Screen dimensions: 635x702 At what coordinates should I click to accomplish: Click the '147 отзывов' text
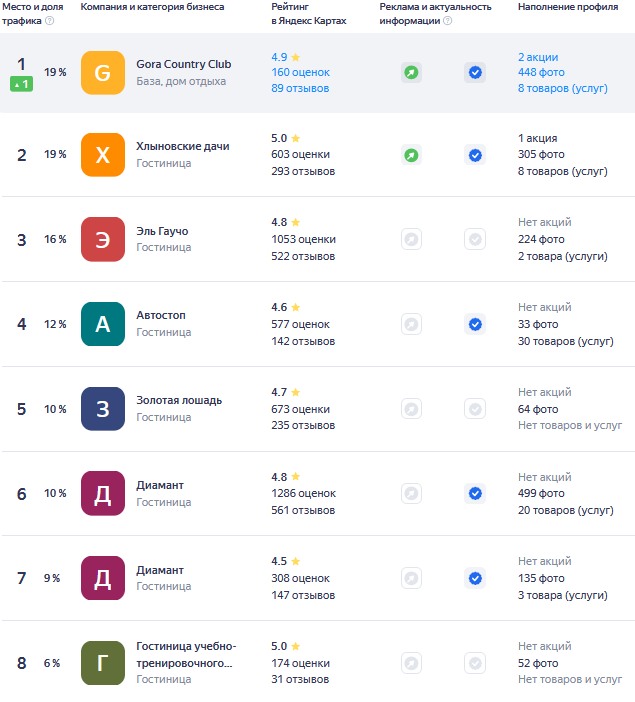[x=303, y=595]
